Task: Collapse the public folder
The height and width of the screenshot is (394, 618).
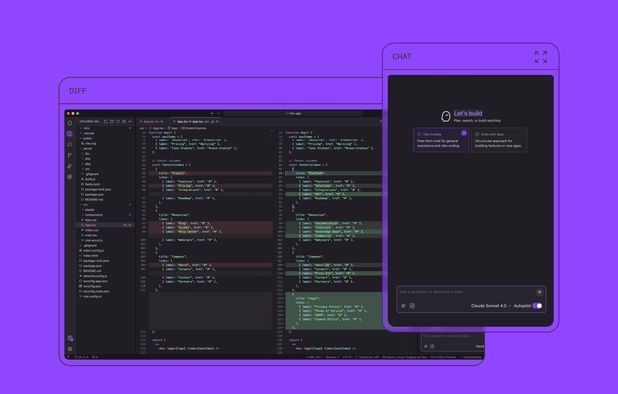Action: [x=87, y=138]
